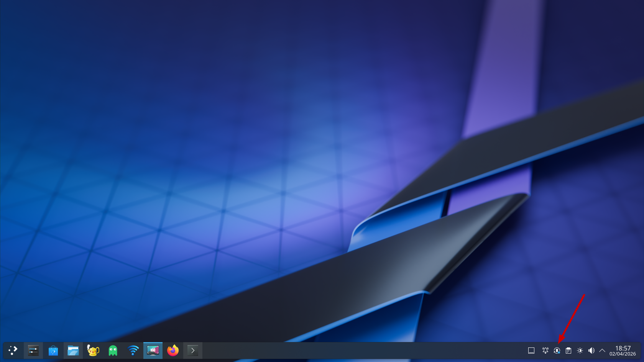The image size is (644, 362).
Task: Launch the Firefox browser
Action: click(x=173, y=351)
